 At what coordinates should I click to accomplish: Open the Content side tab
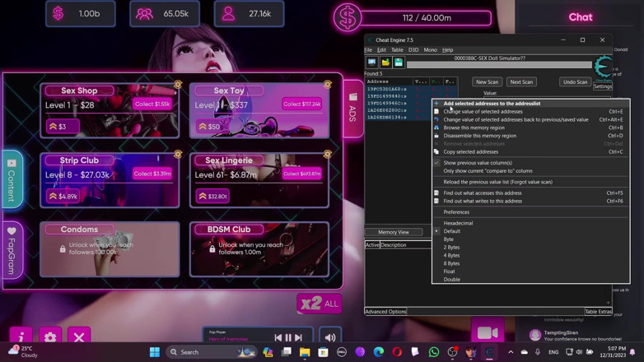pyautogui.click(x=12, y=180)
